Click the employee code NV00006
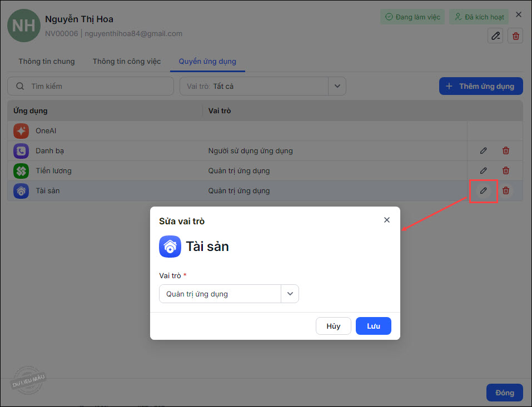This screenshot has width=532, height=407. pyautogui.click(x=61, y=33)
